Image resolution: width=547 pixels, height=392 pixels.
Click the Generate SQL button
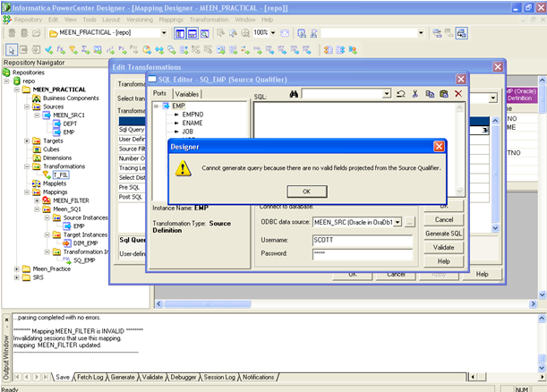click(x=443, y=234)
